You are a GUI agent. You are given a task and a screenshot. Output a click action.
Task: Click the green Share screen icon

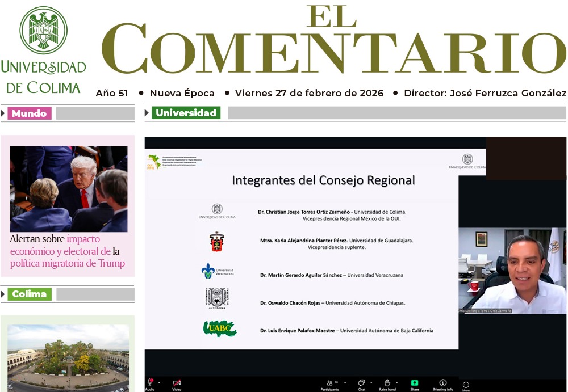415,383
